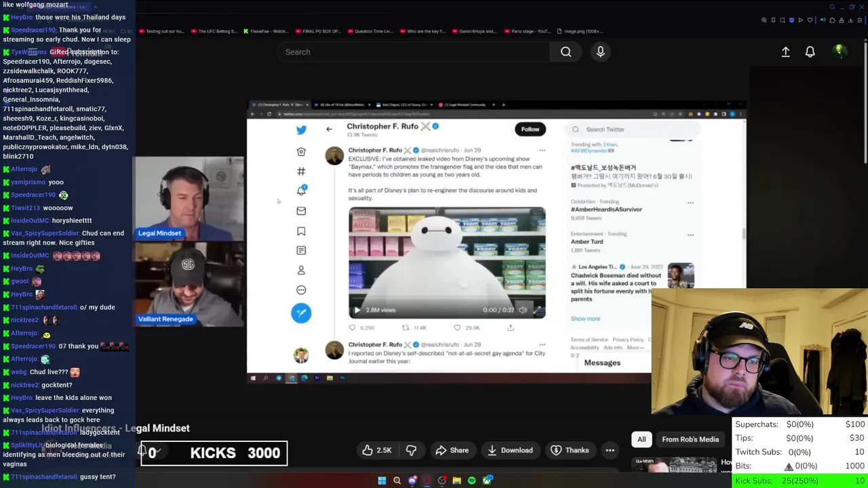Open the YouTube upload/create icon

tap(785, 52)
